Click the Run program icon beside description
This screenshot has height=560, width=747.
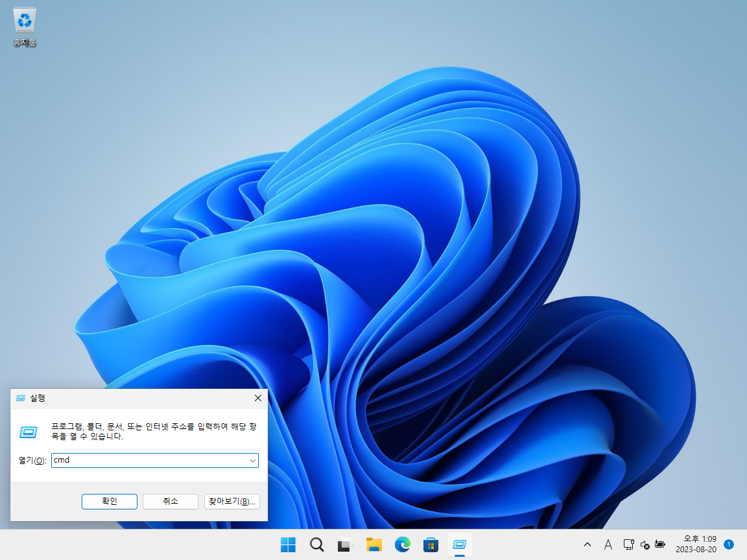click(x=28, y=432)
